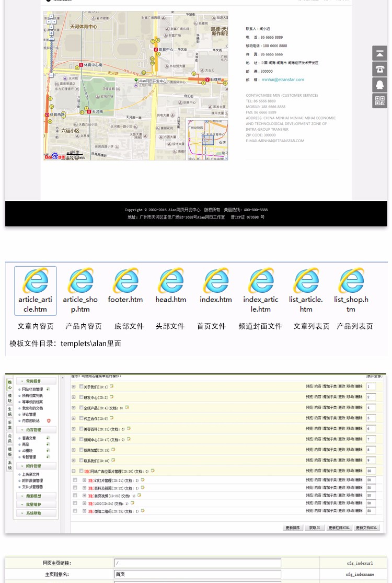Select the footer.htm file icon
Image resolution: width=392 pixels, height=583 pixels.
(x=125, y=280)
